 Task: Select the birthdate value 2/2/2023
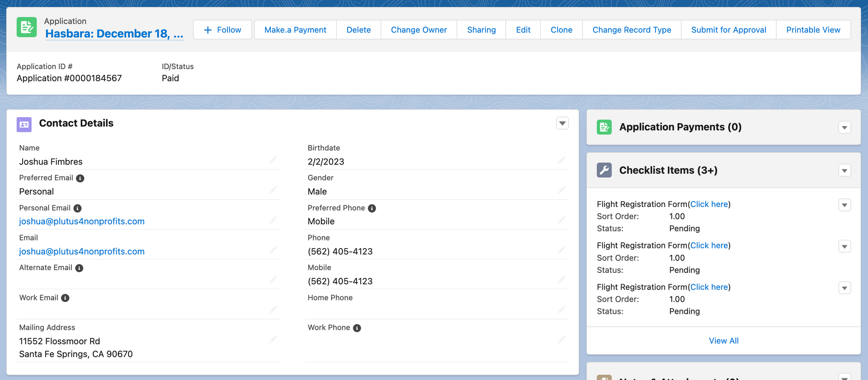pyautogui.click(x=326, y=162)
